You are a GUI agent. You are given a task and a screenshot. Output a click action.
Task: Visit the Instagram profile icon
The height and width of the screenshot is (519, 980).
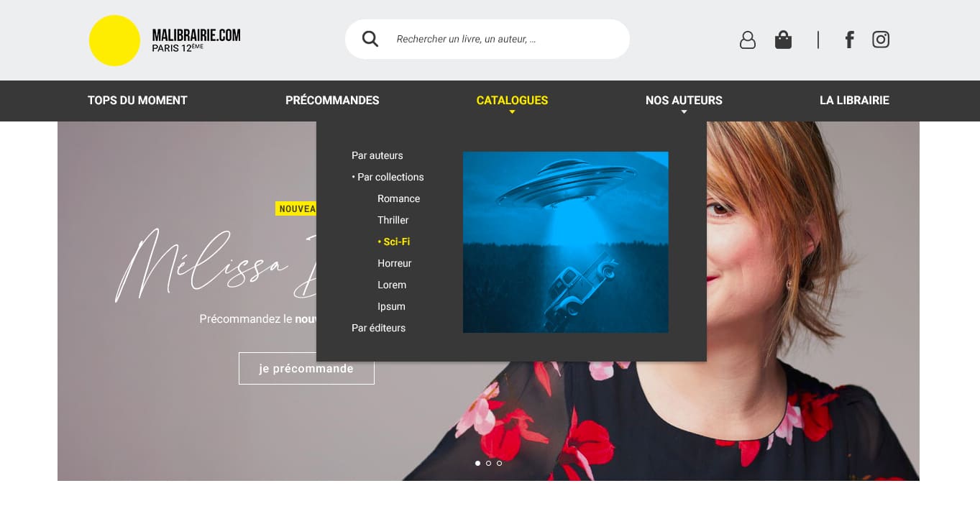coord(881,40)
